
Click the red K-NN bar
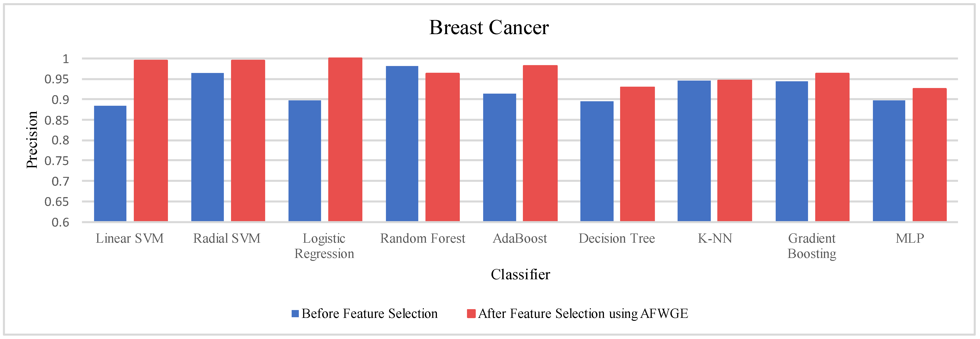click(734, 150)
